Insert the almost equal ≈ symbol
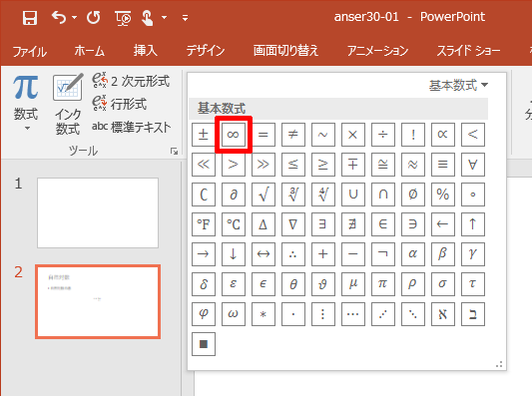The width and height of the screenshot is (532, 396). point(413,165)
